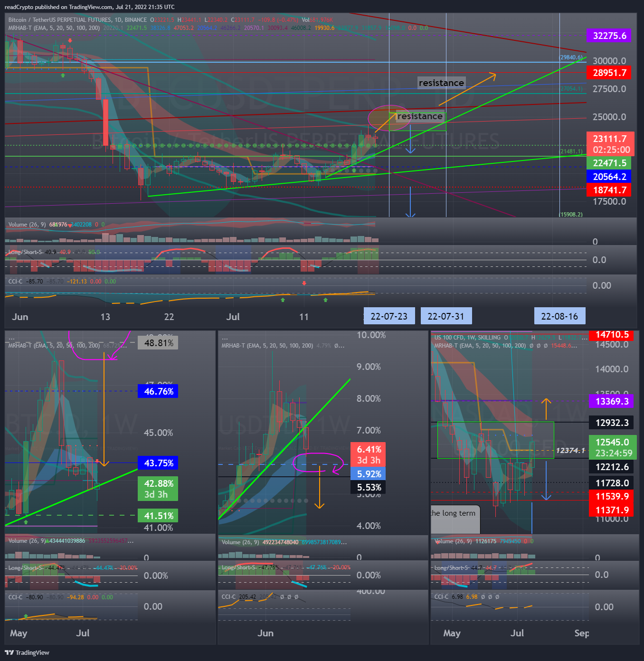Select the 25000.0 axis value

(x=609, y=117)
